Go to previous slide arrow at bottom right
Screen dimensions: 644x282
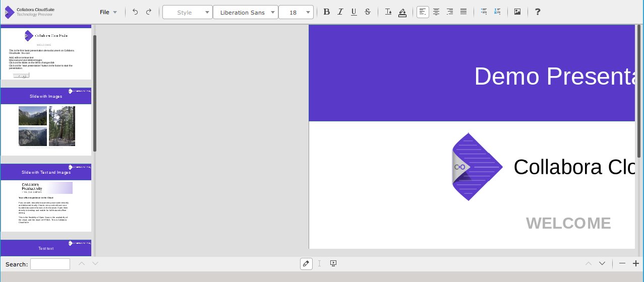click(x=588, y=264)
